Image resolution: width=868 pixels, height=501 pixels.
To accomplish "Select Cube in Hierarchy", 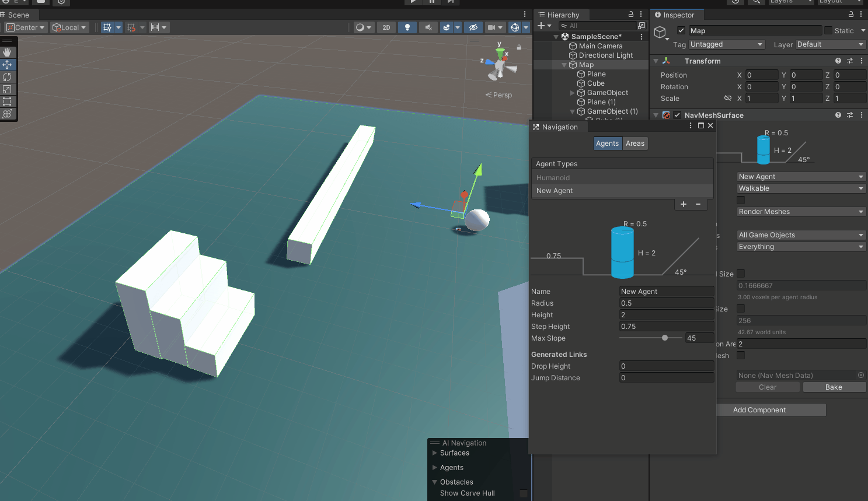I will click(x=595, y=83).
